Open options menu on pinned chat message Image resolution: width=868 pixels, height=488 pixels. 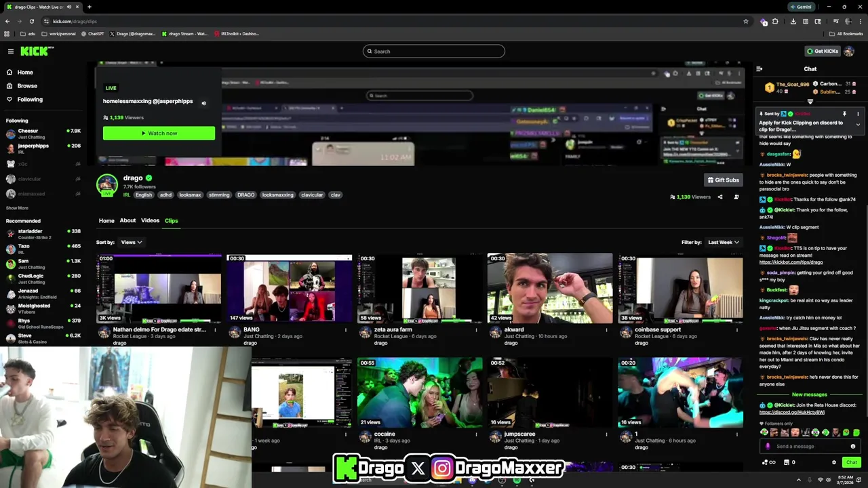pos(858,114)
